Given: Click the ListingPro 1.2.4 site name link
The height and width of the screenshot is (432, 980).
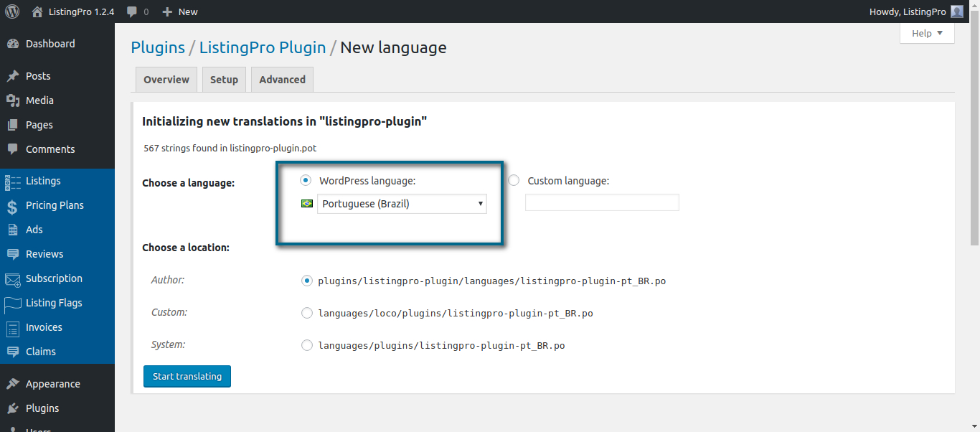Looking at the screenshot, I should pos(81,11).
